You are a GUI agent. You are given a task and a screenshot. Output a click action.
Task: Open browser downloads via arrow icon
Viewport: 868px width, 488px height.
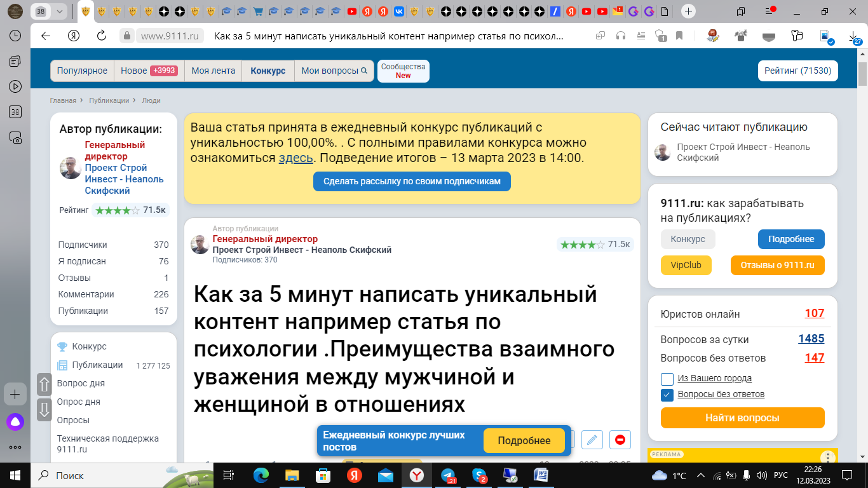pos(854,37)
